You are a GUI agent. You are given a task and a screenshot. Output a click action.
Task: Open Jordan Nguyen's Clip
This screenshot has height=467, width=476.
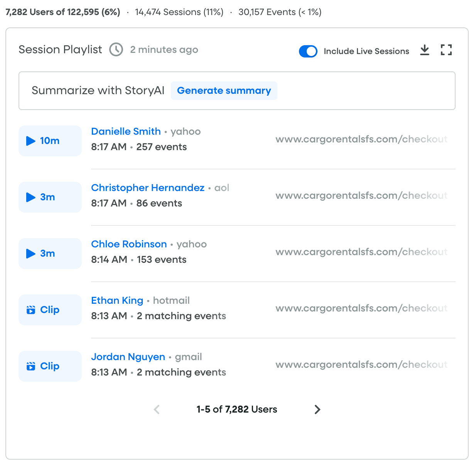(x=50, y=366)
